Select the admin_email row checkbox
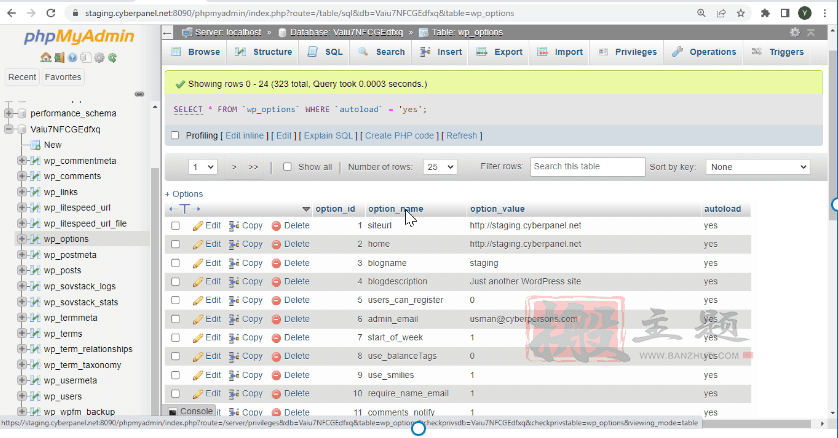Viewport: 838px width, 438px height. click(175, 319)
